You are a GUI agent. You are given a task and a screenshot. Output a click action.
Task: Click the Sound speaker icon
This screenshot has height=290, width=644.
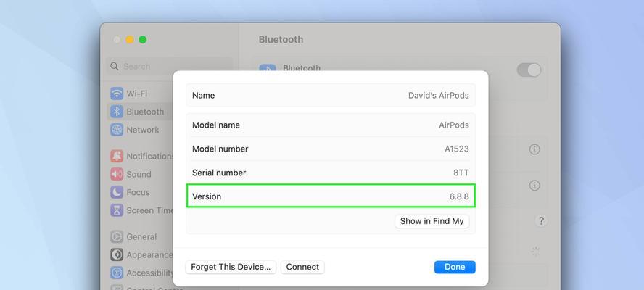117,174
